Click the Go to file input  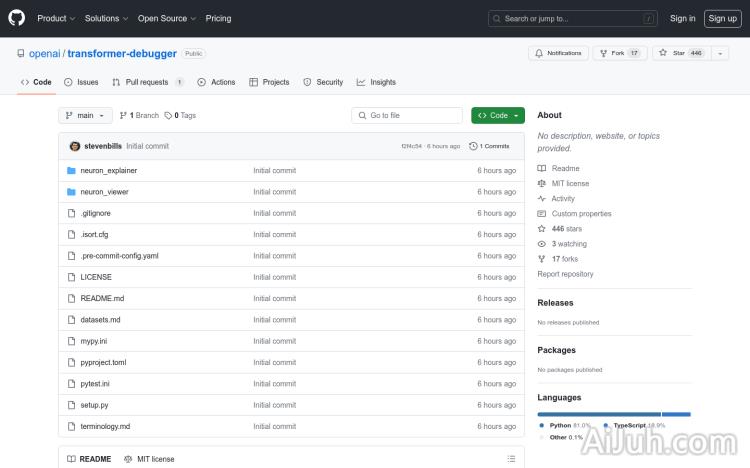pyautogui.click(x=407, y=115)
